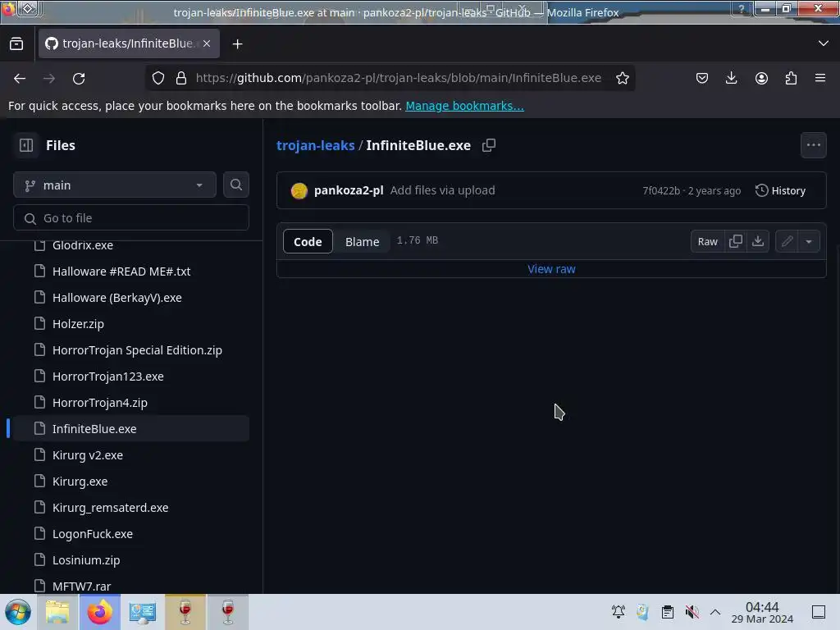Viewport: 840px width, 630px height.
Task: Focus the Go to file search field
Action: [131, 218]
